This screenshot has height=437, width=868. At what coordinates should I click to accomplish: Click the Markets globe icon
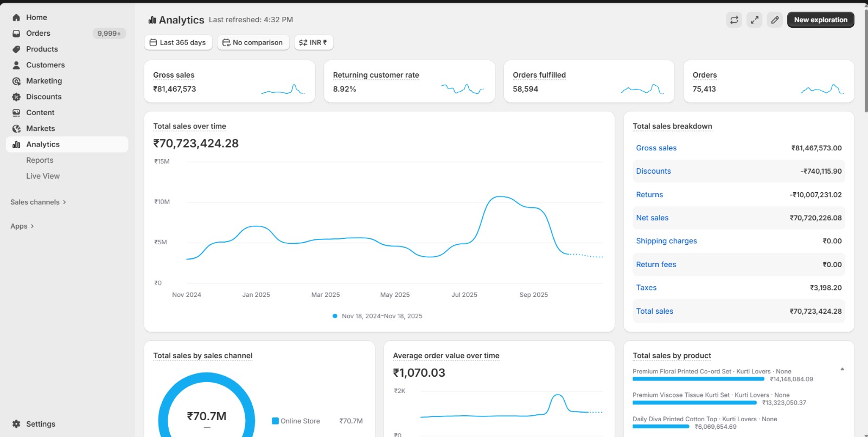tap(16, 129)
